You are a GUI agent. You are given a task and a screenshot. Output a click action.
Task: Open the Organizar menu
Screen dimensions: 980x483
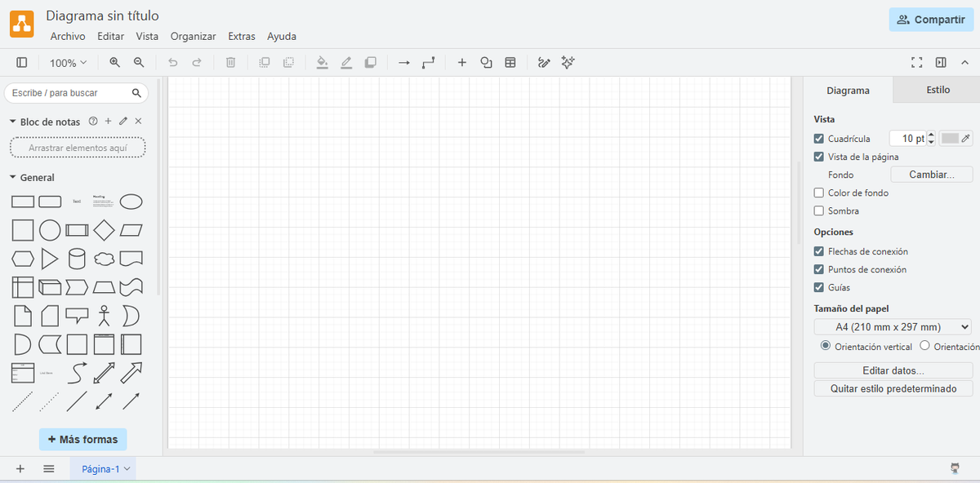coord(193,36)
